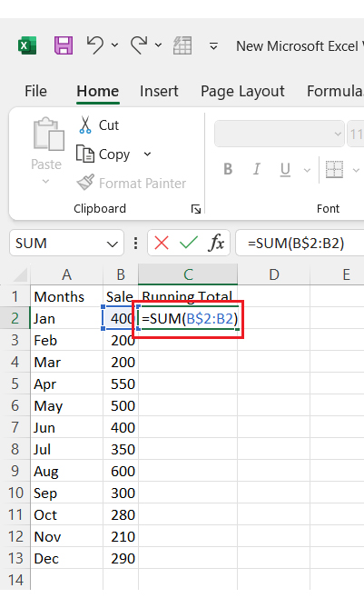Click the Copy icon in Clipboard group
364x608 pixels.
point(84,154)
